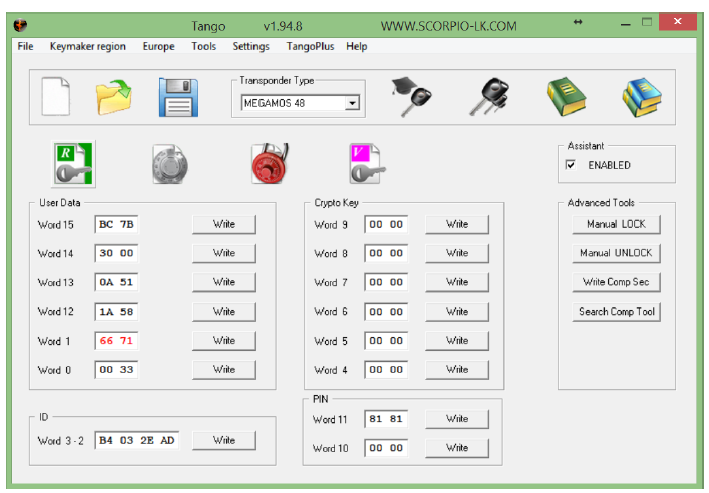Click Word 0 field containing 00 33
The image size is (709, 493).
(x=116, y=370)
